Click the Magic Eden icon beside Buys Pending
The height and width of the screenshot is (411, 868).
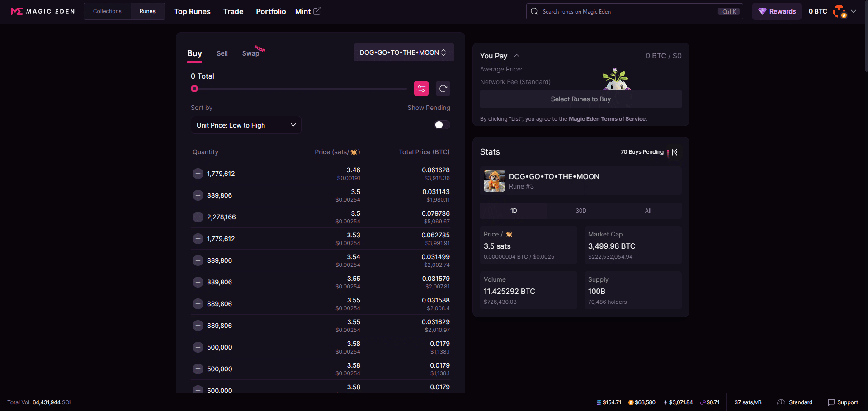pyautogui.click(x=675, y=152)
